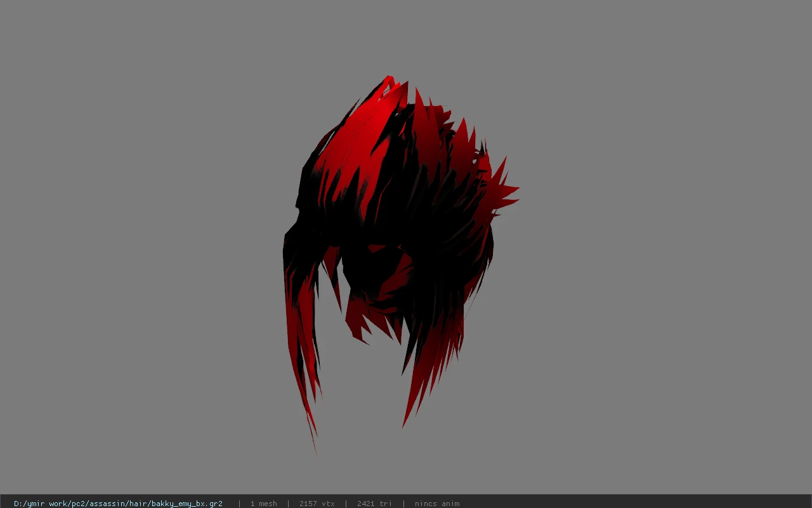Screen dimensions: 812x508
Task: Click the '2157 vtx' vertex count
Action: 317,504
